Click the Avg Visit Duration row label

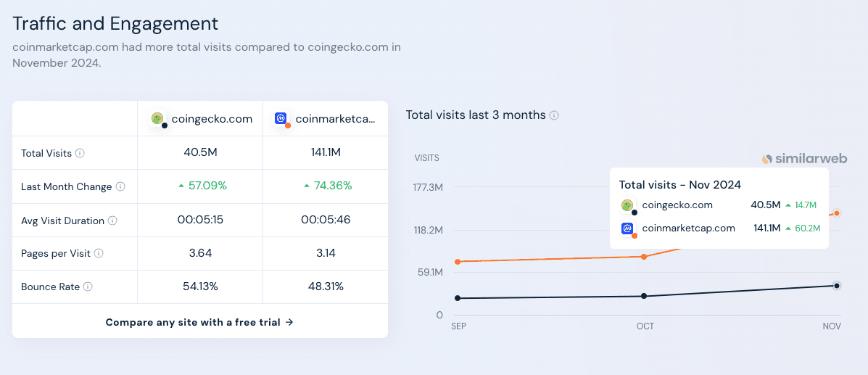(62, 221)
